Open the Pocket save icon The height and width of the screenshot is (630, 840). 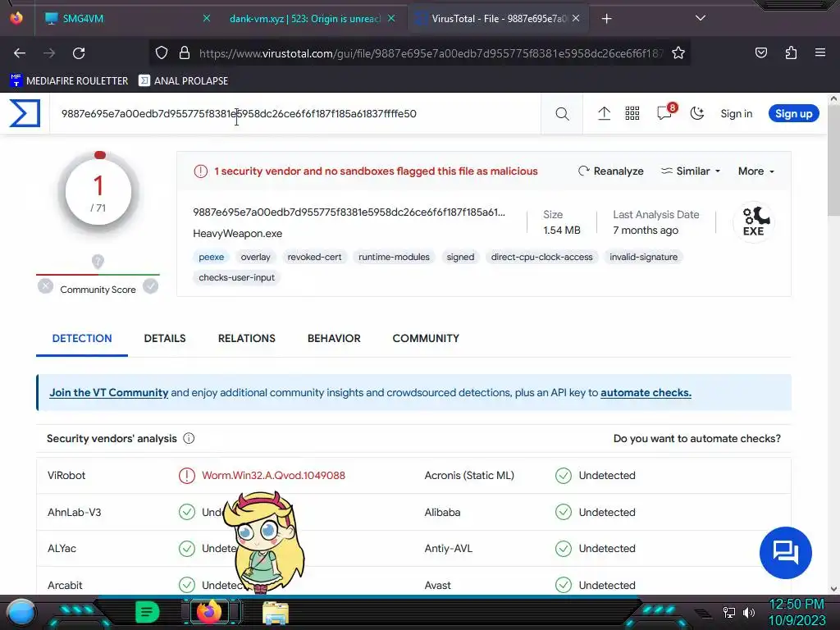[x=760, y=52]
